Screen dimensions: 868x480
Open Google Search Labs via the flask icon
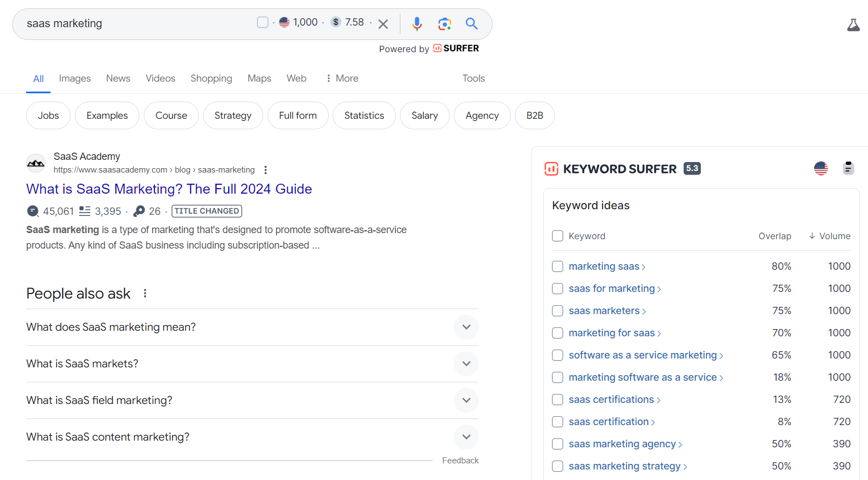click(x=853, y=24)
